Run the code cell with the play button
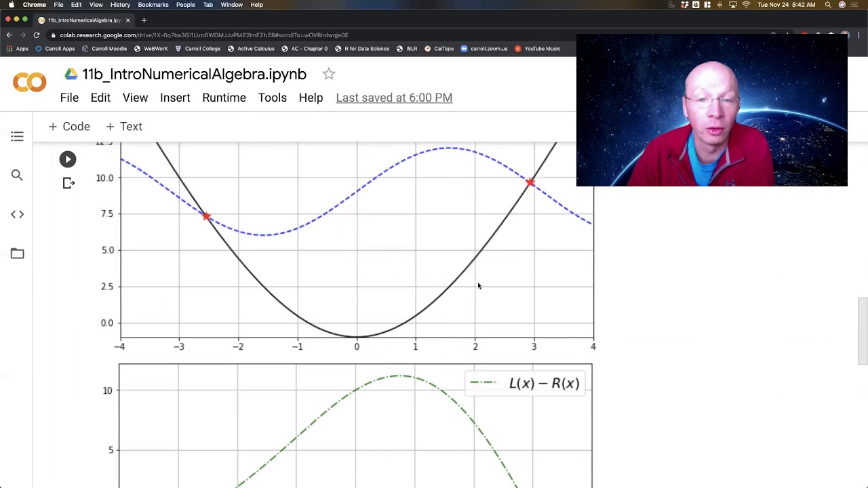Screen dimensions: 868x488 pyautogui.click(x=68, y=159)
